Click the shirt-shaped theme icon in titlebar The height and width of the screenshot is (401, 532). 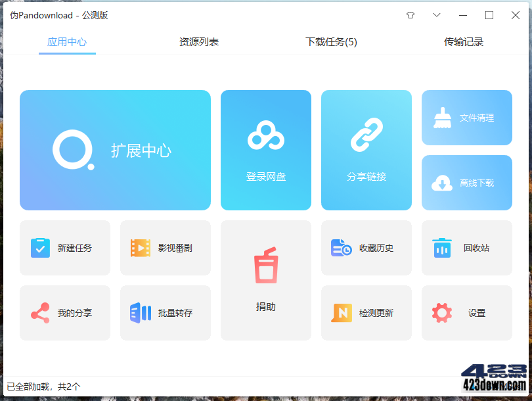click(x=410, y=14)
